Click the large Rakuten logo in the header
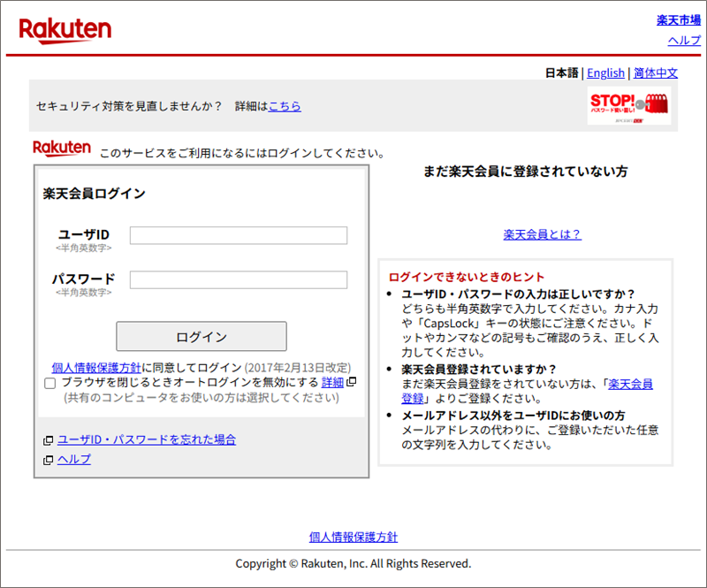707x588 pixels. click(x=65, y=30)
